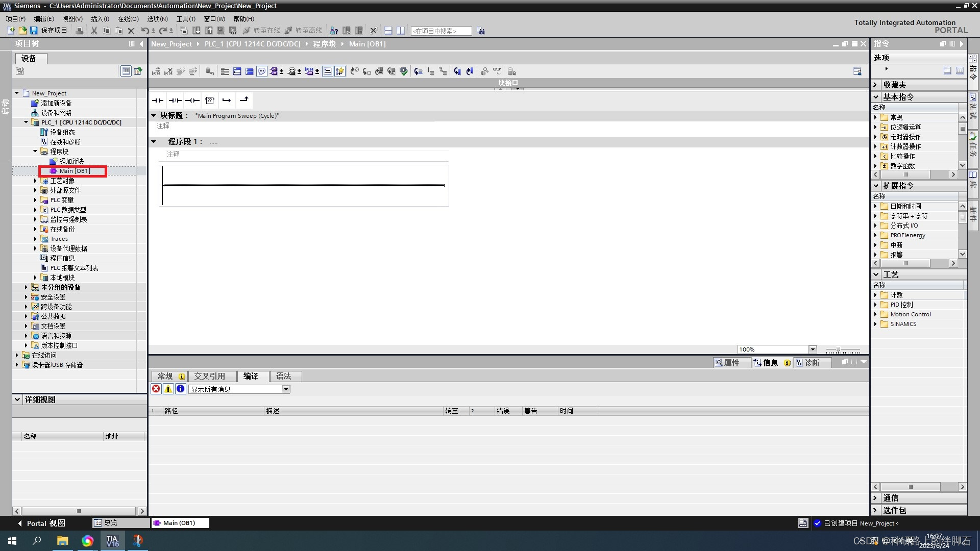Click the delete network icon

point(168,71)
